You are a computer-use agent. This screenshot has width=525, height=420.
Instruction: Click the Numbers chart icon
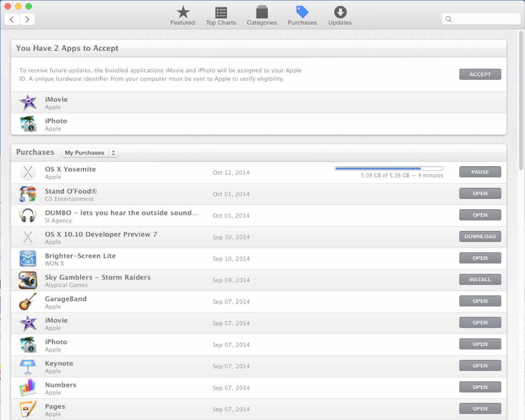[28, 388]
